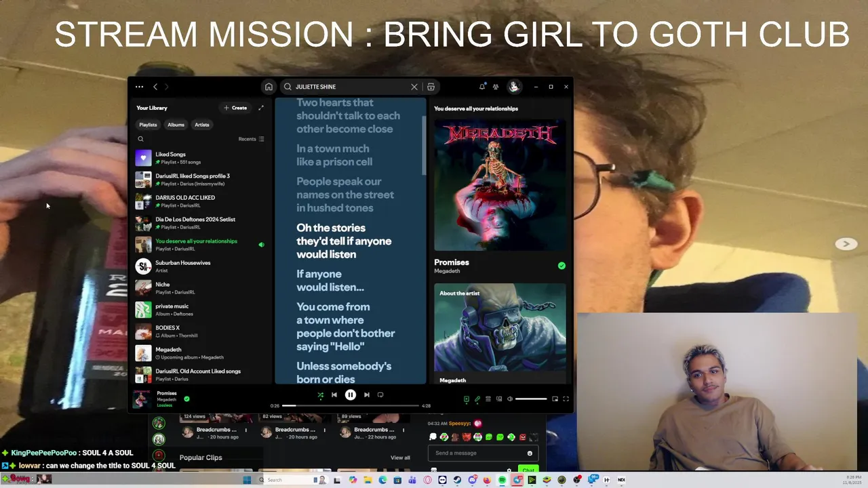Filter library by Albums

pos(176,125)
